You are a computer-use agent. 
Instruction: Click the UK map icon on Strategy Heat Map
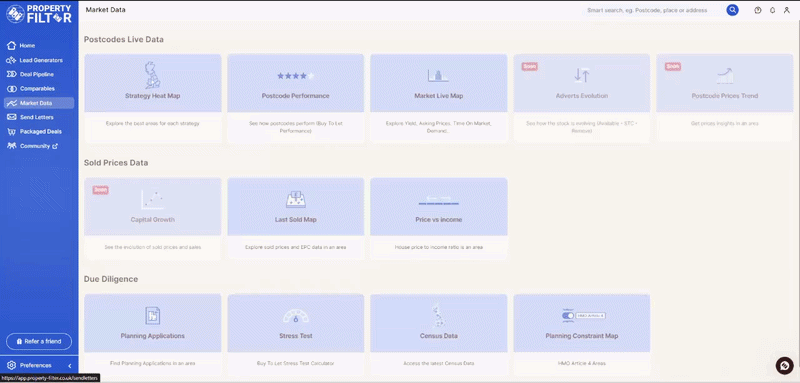coord(153,75)
